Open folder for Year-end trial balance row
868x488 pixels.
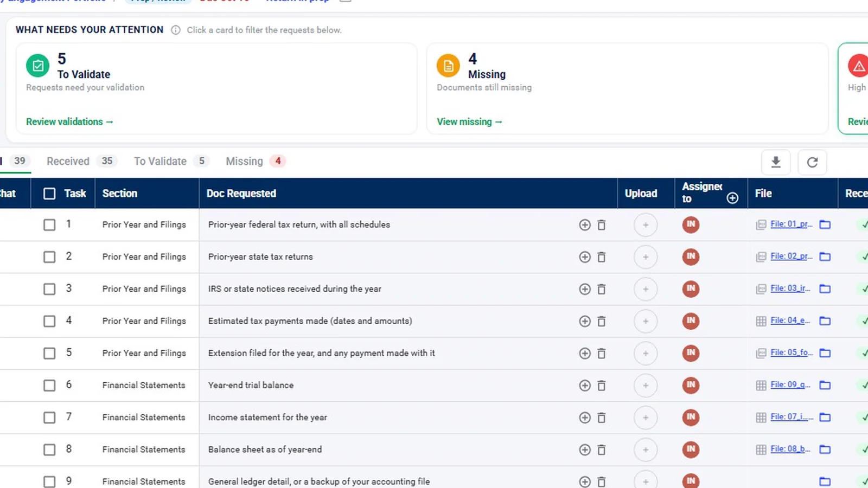(x=825, y=385)
